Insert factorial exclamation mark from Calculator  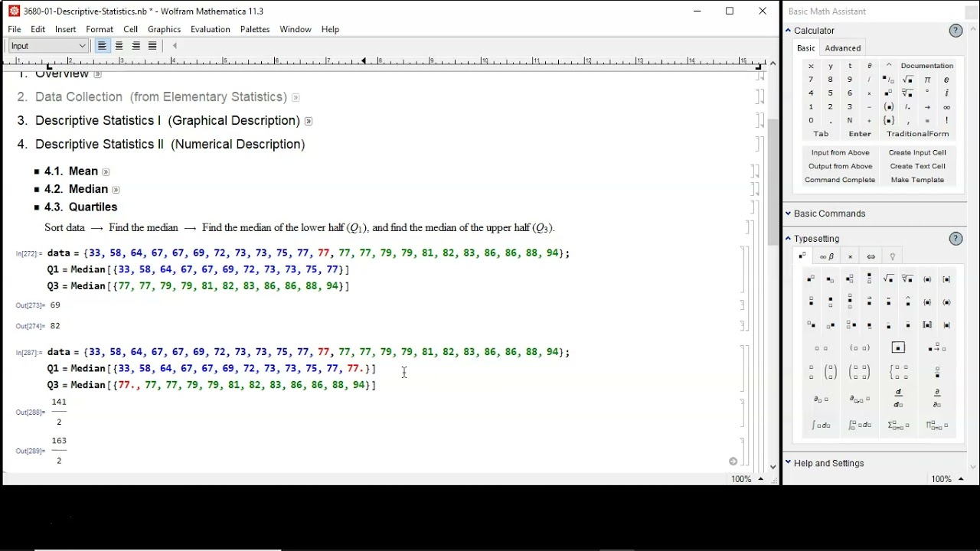(x=946, y=121)
